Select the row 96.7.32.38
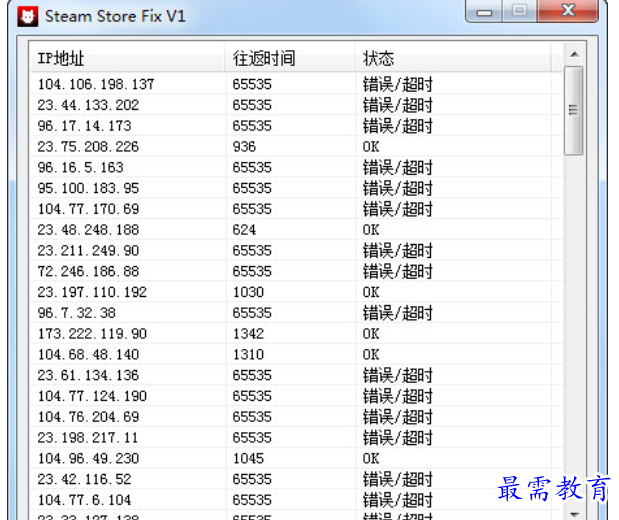Viewport: 619px width, 520px height. click(x=296, y=313)
